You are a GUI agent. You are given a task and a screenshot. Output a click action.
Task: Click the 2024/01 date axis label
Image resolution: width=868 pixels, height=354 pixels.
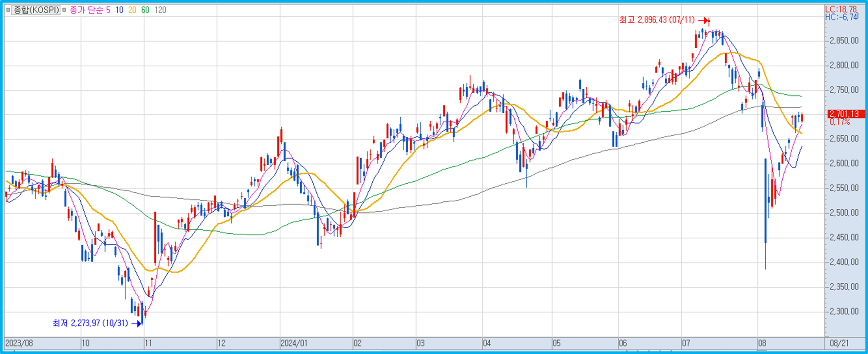click(294, 344)
